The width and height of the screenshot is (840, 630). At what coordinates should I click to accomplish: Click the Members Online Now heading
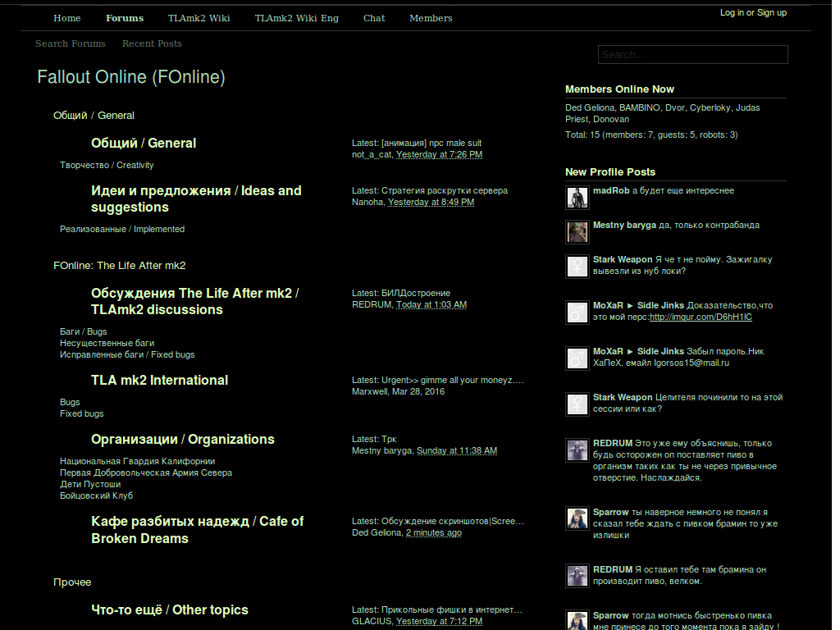click(x=620, y=89)
